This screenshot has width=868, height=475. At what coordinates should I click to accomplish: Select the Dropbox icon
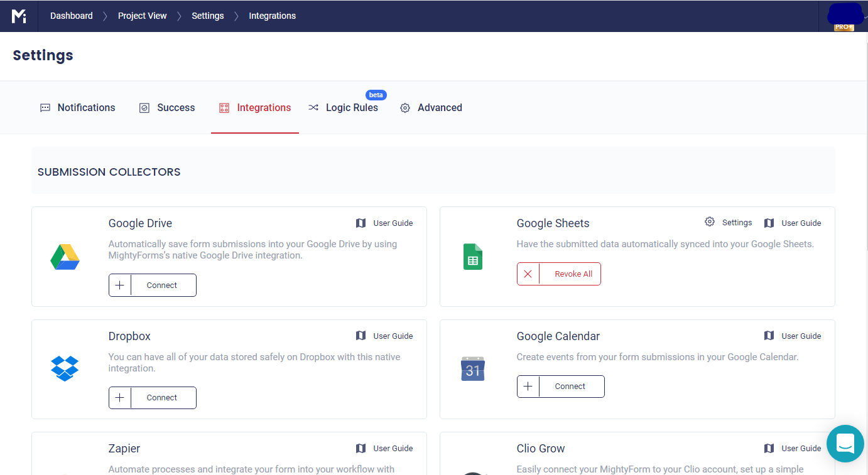click(x=65, y=368)
